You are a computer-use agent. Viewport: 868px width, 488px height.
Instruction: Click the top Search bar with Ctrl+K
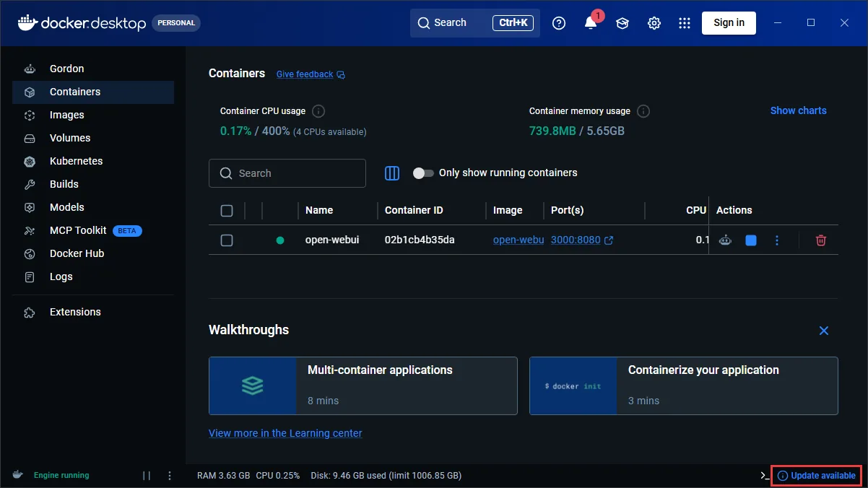click(x=474, y=23)
